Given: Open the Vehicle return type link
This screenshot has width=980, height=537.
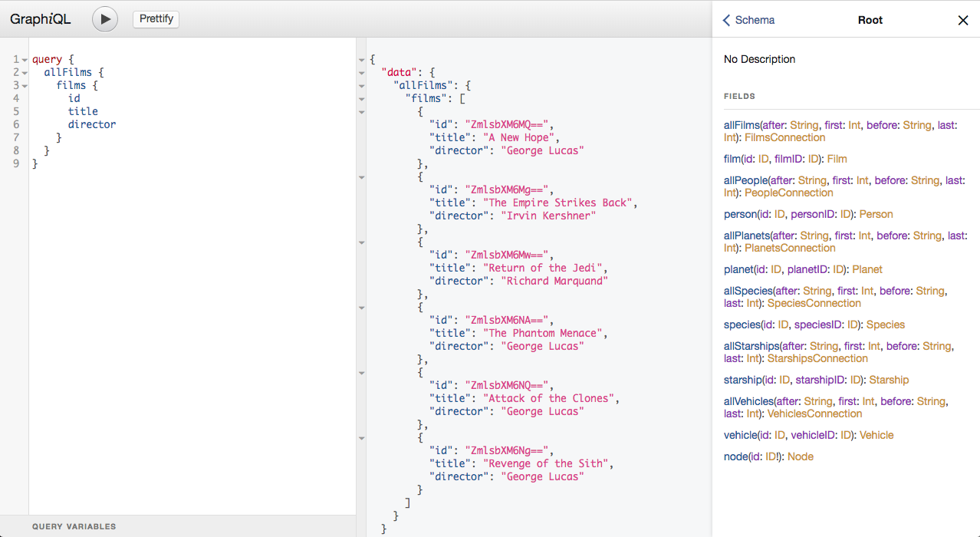Looking at the screenshot, I should click(876, 435).
